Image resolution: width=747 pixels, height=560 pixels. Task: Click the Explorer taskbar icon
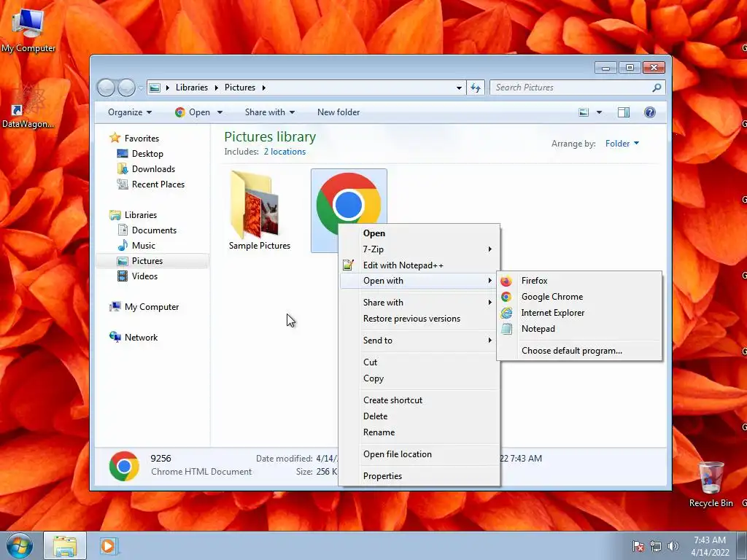pyautogui.click(x=65, y=545)
